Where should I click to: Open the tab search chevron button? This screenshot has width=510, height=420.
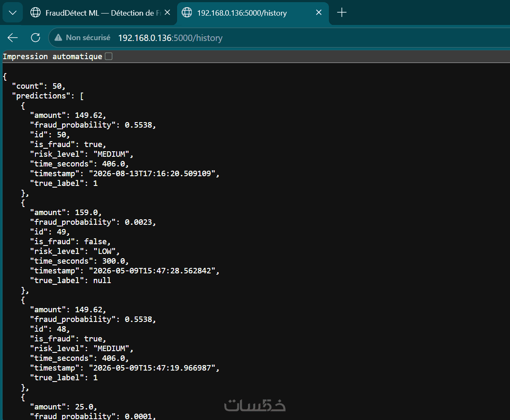click(13, 13)
